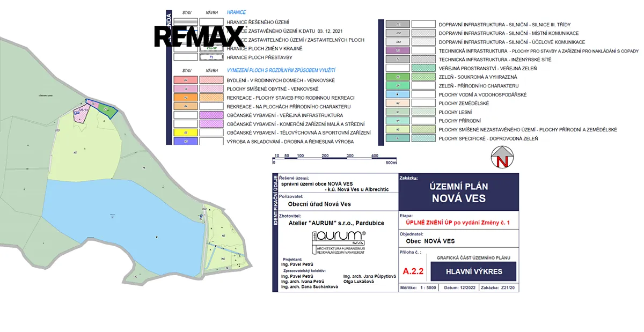644x332 pixels.
Task: Click the red ÚPLNÉ ZNĚNÍ ÚP stage text
Action: point(458,222)
